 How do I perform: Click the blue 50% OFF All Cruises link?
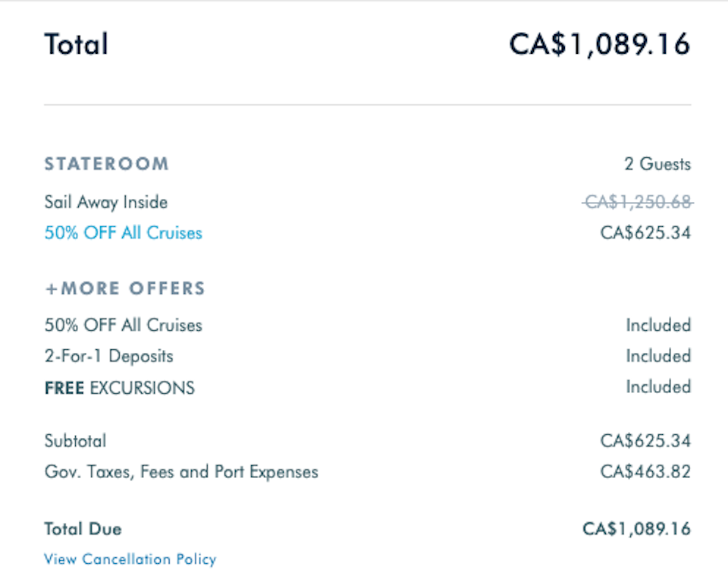[x=124, y=233]
